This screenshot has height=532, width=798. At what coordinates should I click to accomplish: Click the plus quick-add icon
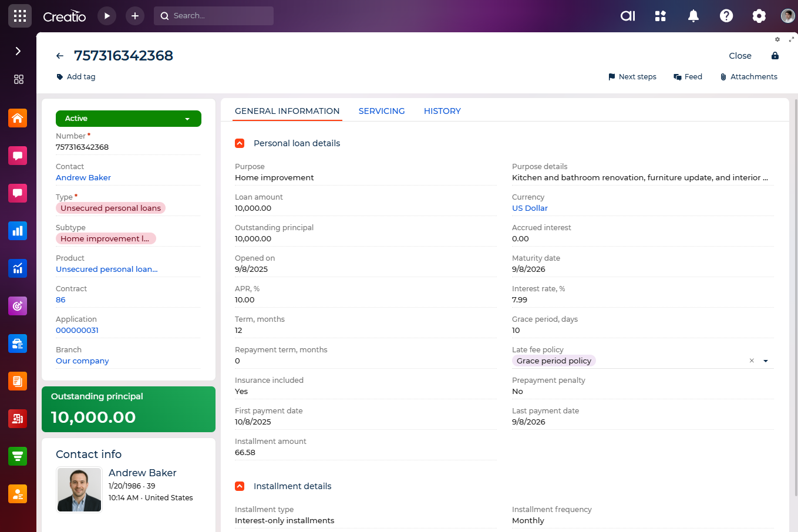(135, 16)
